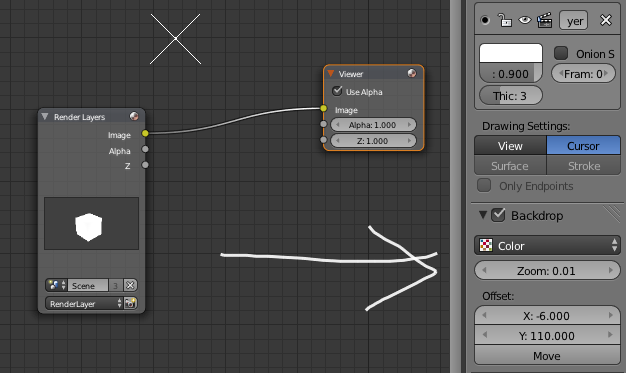
Task: Toggle the Only Endpoints checkbox
Action: click(x=484, y=185)
